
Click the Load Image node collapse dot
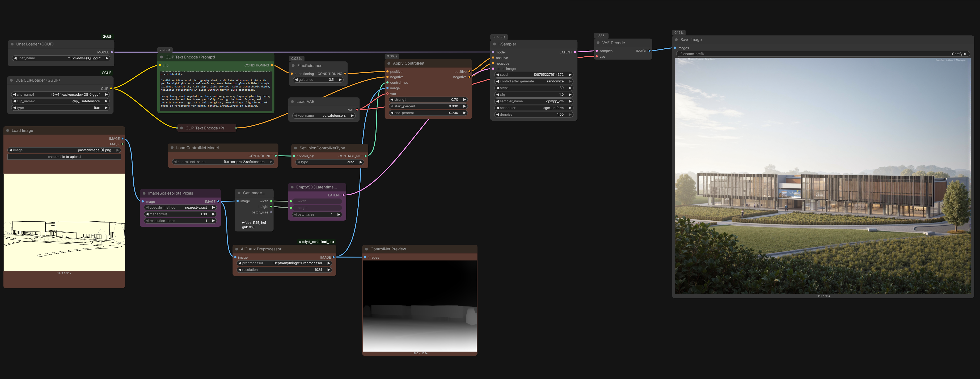tap(8, 130)
